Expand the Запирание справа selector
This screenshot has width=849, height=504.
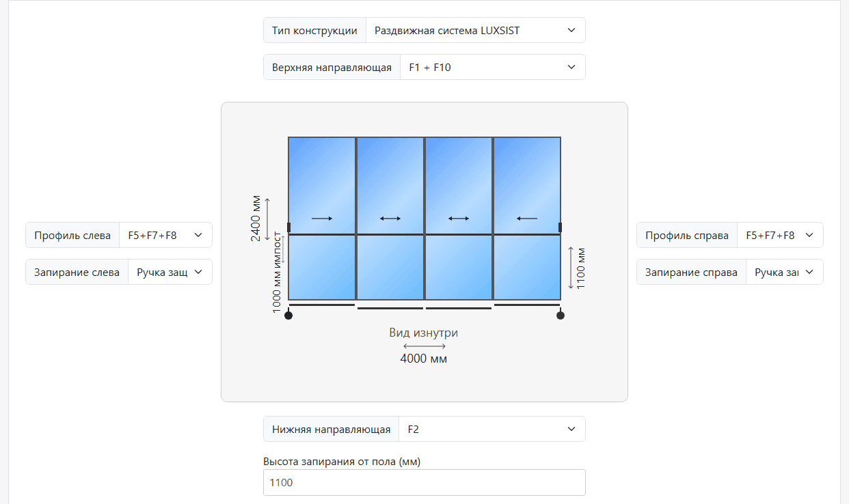click(784, 272)
